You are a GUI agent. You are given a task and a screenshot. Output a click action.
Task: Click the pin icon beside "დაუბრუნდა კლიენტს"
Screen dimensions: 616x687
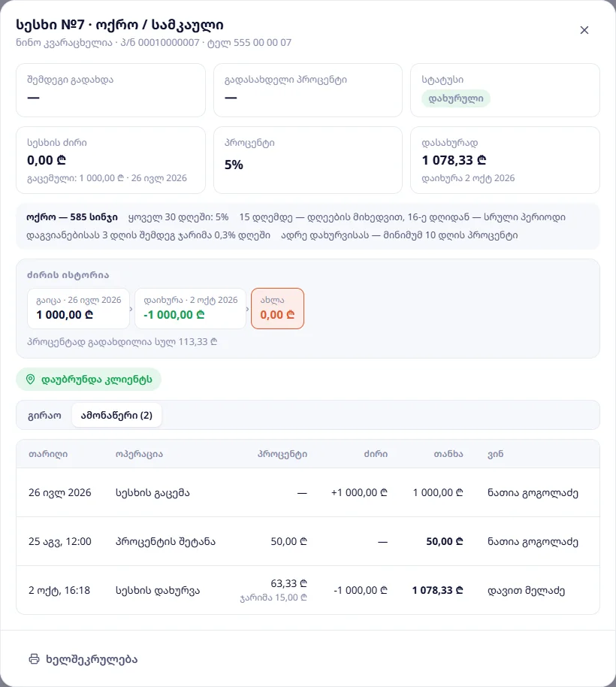coord(30,379)
